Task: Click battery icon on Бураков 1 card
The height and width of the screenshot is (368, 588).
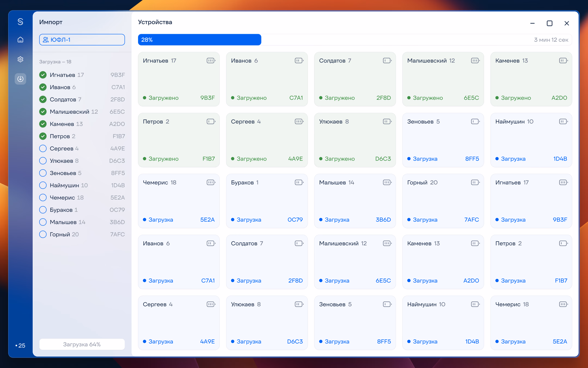Action: pos(299,182)
